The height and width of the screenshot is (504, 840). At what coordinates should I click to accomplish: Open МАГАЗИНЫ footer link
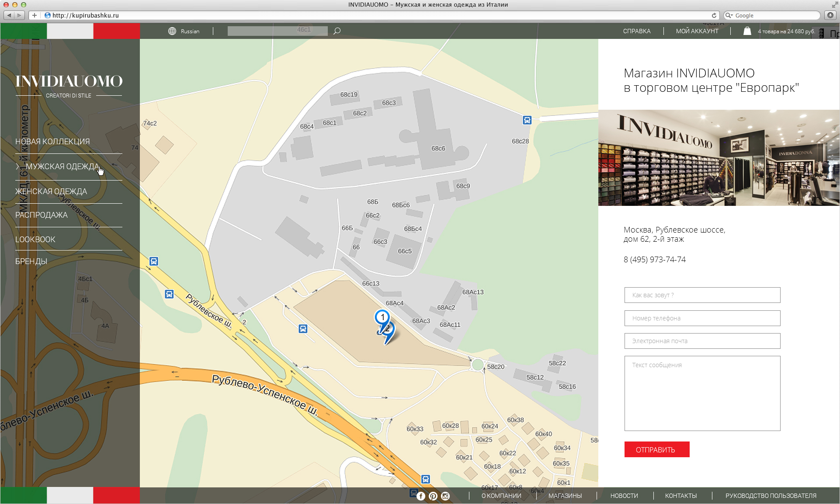(x=565, y=496)
